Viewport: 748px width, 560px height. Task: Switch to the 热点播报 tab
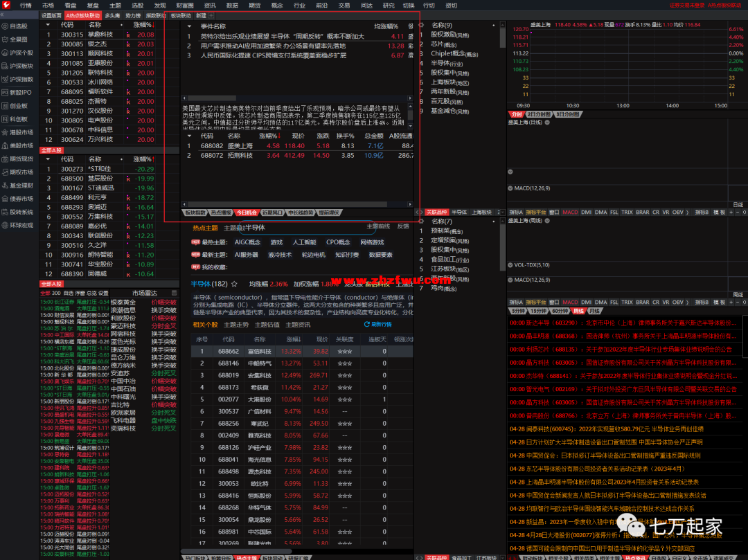221,213
